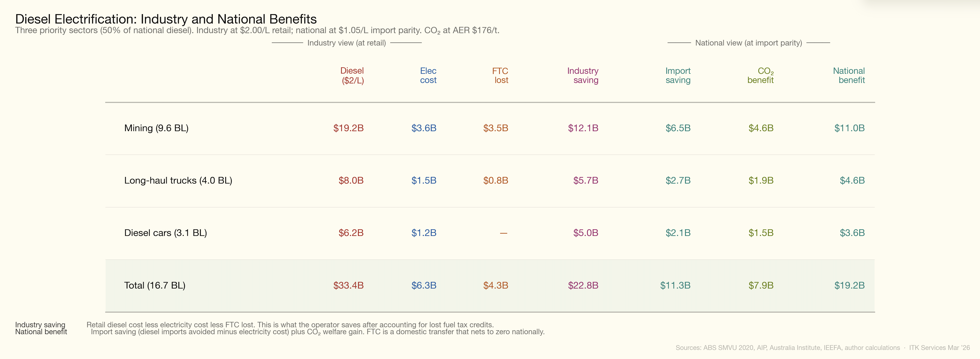Click the Diesel cars (3.1 BL) row label
Screen dimensions: 980x359
165,233
